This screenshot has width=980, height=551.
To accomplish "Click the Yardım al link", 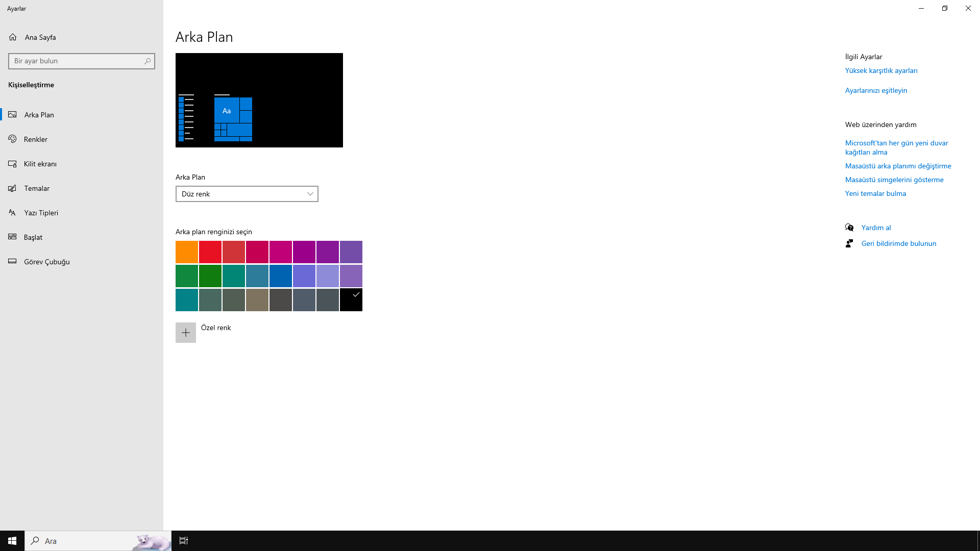I will pos(876,228).
